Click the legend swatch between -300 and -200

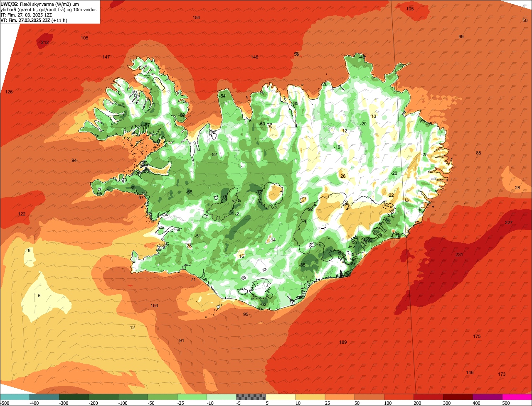(x=74, y=397)
